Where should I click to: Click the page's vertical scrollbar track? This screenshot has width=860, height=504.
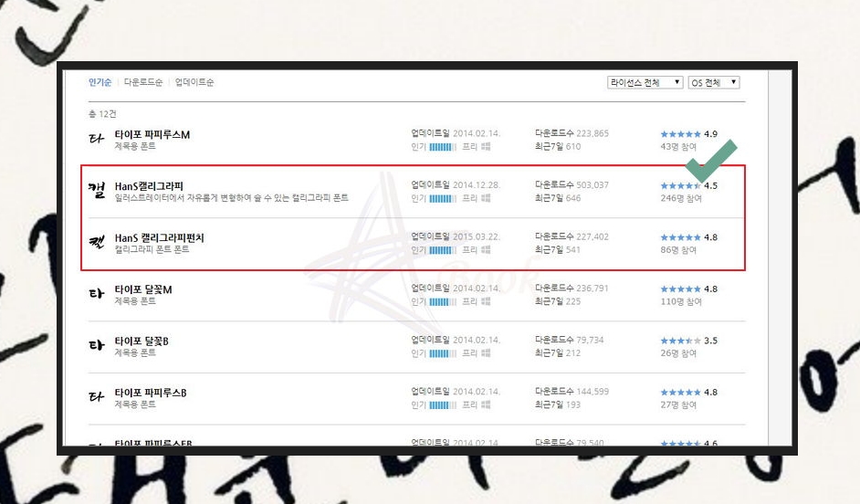tap(779, 257)
